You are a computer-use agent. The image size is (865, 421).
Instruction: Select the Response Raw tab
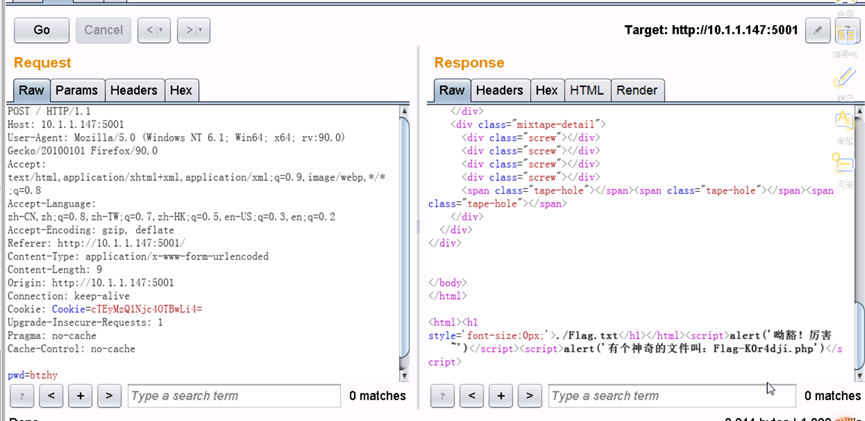[x=452, y=90]
